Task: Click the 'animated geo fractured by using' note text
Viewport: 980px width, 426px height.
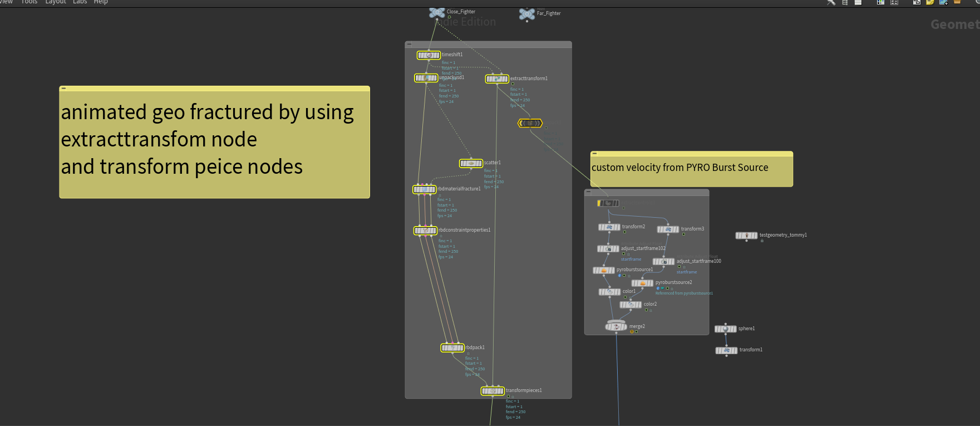Action: [207, 112]
